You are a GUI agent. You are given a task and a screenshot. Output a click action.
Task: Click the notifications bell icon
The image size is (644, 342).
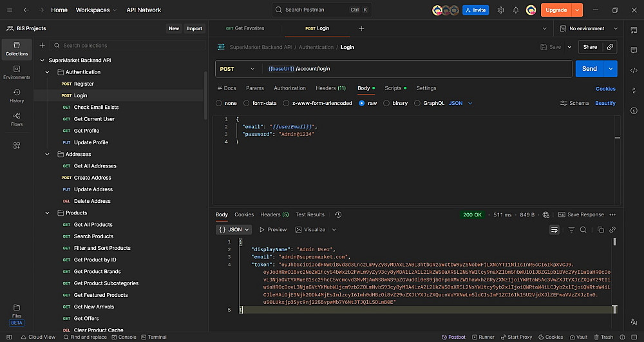tap(516, 10)
